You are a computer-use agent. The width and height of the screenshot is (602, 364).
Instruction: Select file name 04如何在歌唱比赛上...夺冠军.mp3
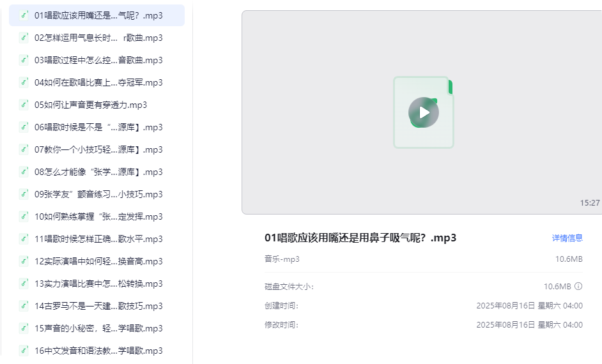click(x=98, y=82)
